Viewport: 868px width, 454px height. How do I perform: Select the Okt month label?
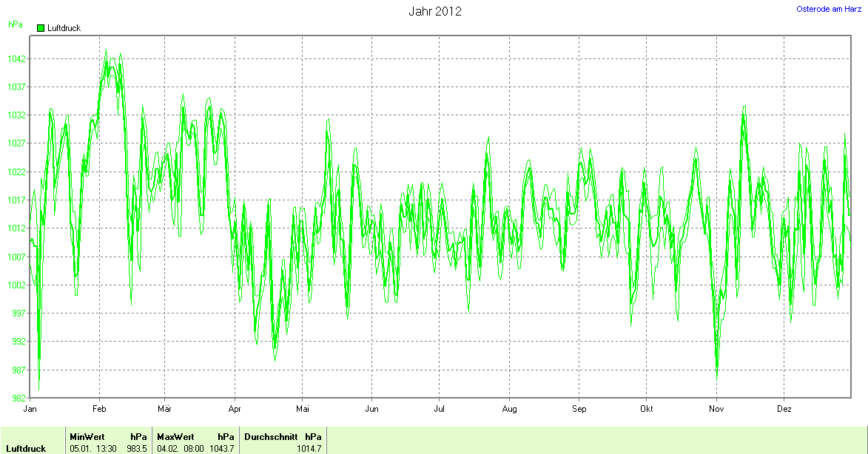(647, 408)
